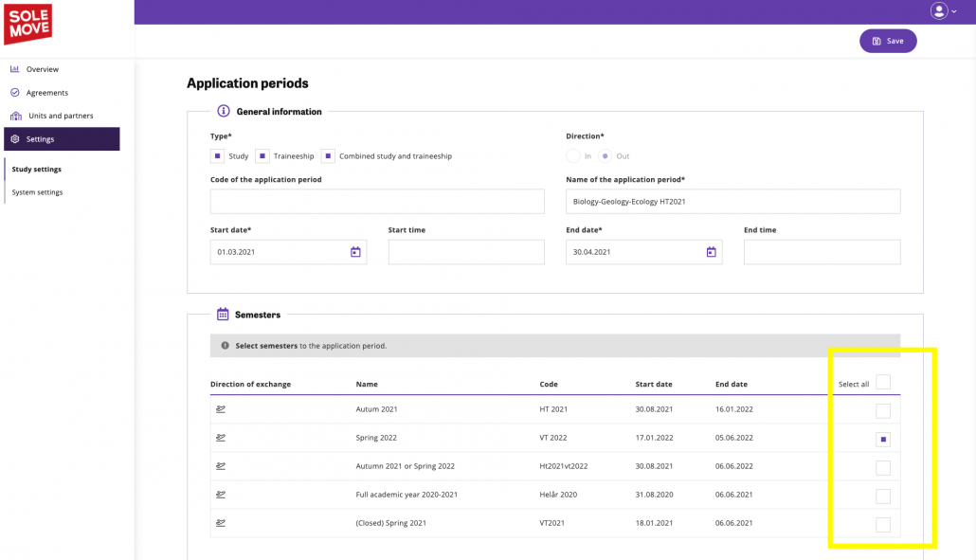The image size is (976, 560).
Task: Click the Save button
Action: 888,41
